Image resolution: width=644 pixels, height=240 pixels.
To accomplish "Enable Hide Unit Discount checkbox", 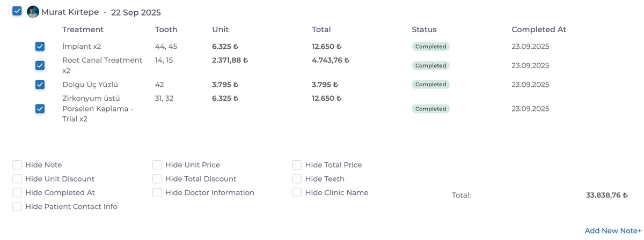I will coord(17,179).
